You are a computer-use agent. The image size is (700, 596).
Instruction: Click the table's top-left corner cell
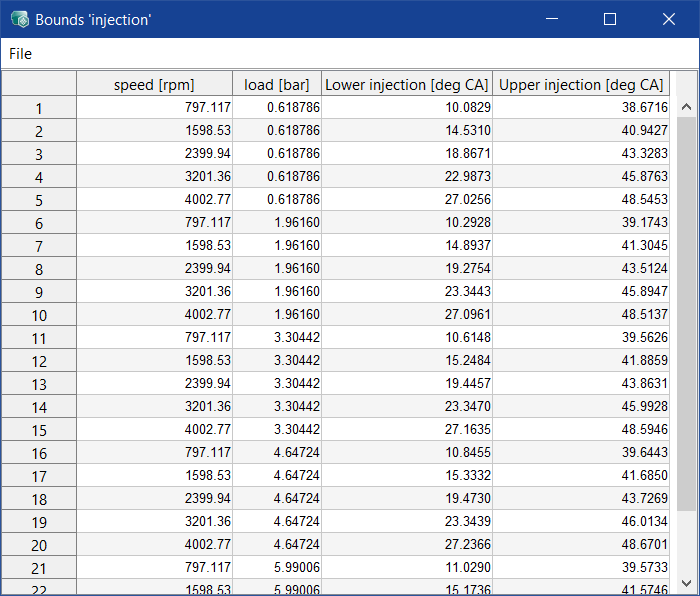(x=39, y=84)
